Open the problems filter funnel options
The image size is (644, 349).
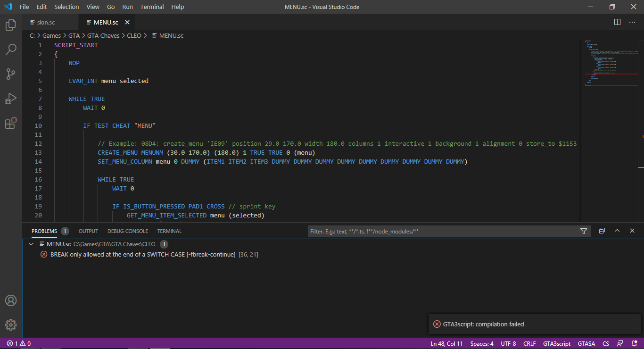tap(584, 231)
